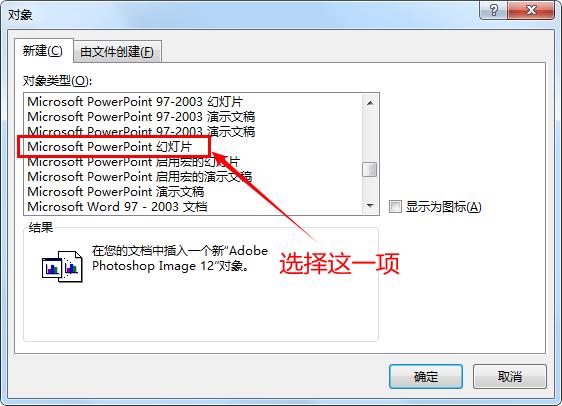
Task: Click the result preview object icon
Action: 62,267
